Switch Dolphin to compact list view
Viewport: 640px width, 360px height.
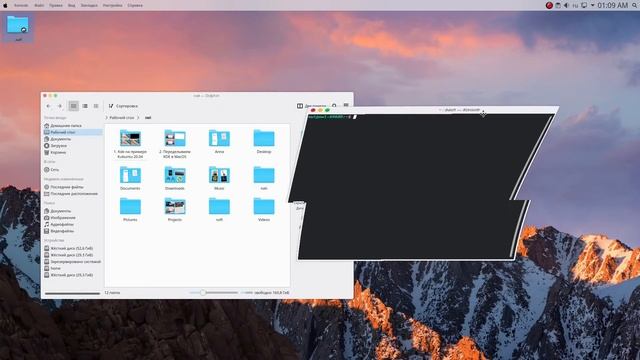(x=85, y=106)
